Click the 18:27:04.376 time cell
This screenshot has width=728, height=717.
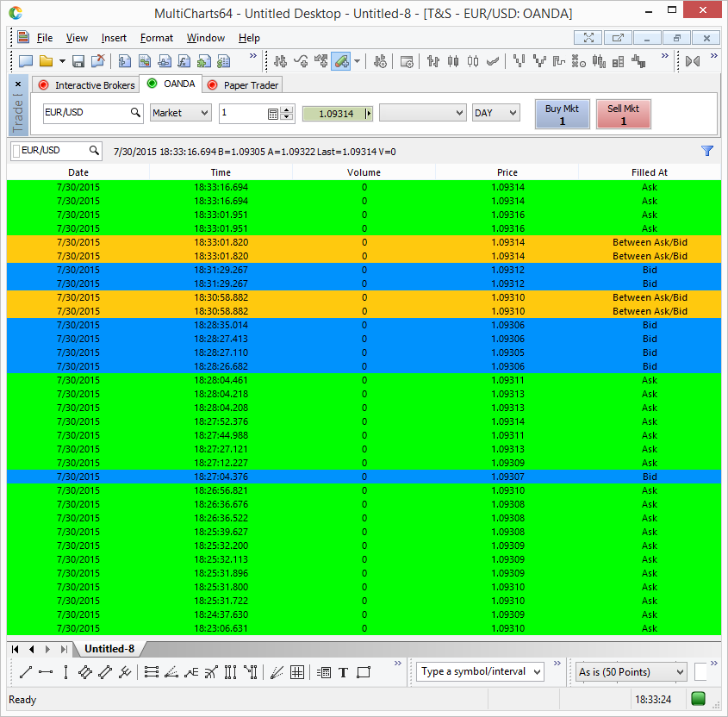221,477
